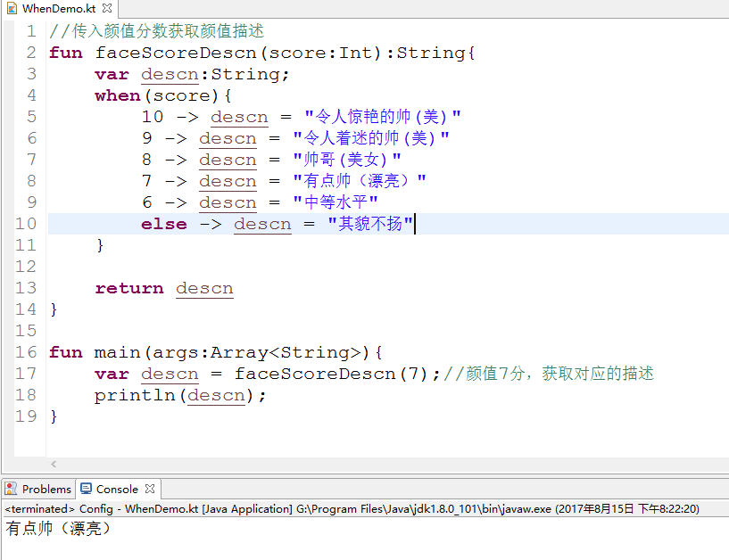This screenshot has width=729, height=560.
Task: Click line number 12 in the gutter
Action: pos(26,267)
